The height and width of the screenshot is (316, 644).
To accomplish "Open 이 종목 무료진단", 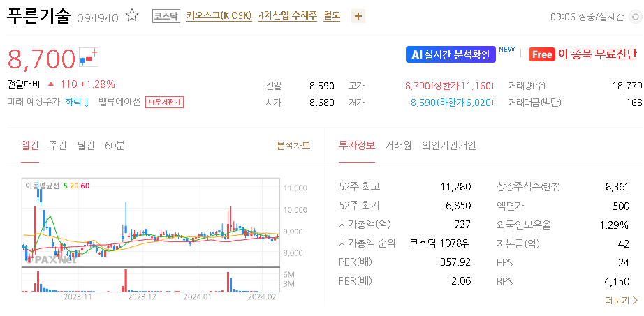I will coord(583,54).
